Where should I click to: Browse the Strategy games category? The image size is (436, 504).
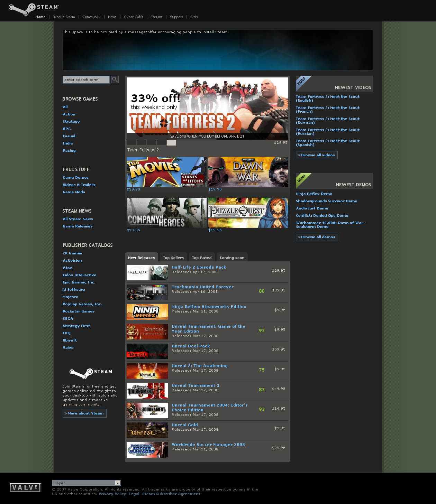click(x=71, y=122)
